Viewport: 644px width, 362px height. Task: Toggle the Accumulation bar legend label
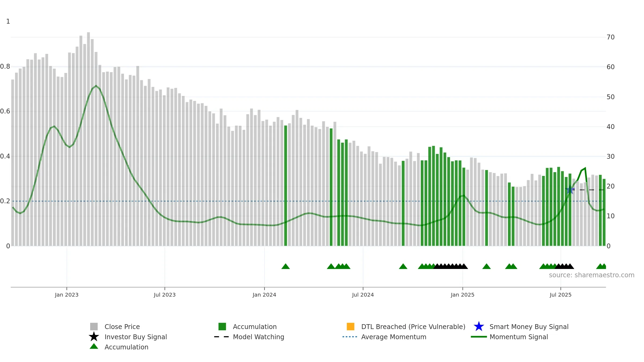point(255,327)
